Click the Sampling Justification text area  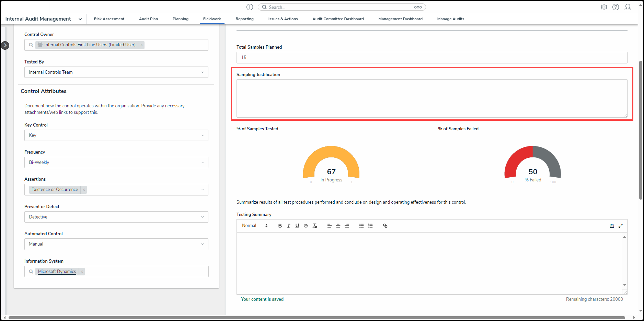click(x=432, y=98)
